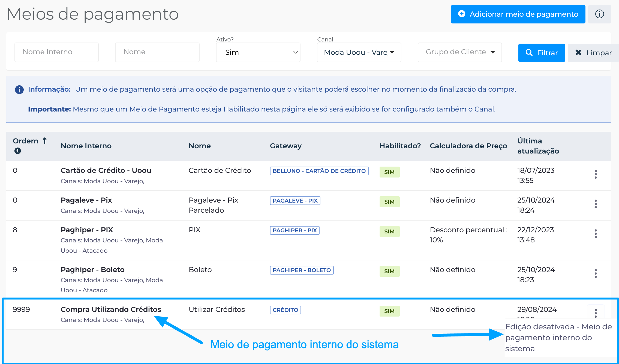Click the SIM badge on the Pagaleve row

pos(389,202)
